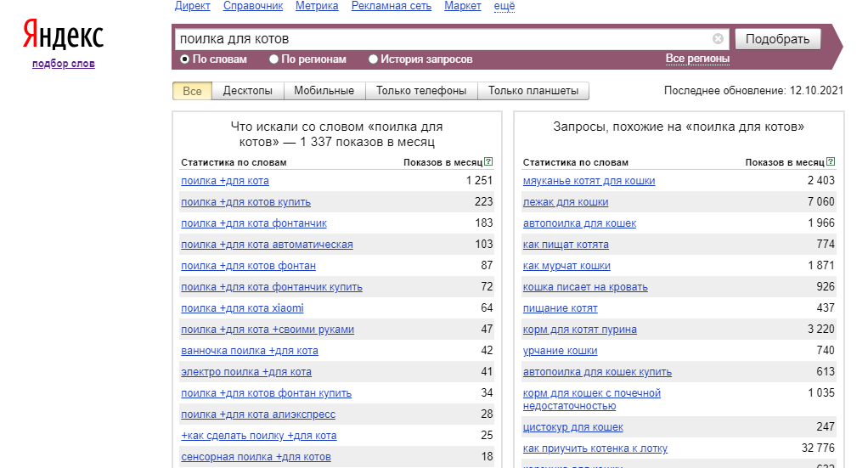This screenshot has width=868, height=468.
Task: Click the '32 776' impressions value
Action: pos(818,448)
